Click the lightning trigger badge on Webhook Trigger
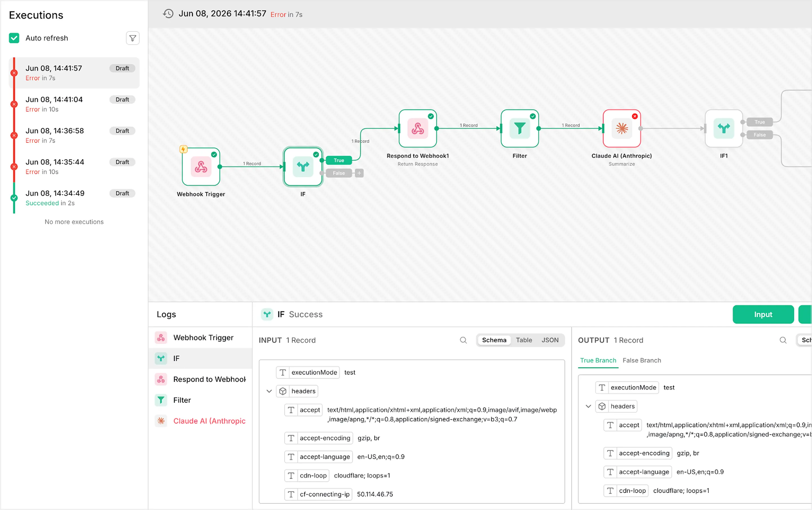Viewport: 812px width, 510px height. click(183, 149)
